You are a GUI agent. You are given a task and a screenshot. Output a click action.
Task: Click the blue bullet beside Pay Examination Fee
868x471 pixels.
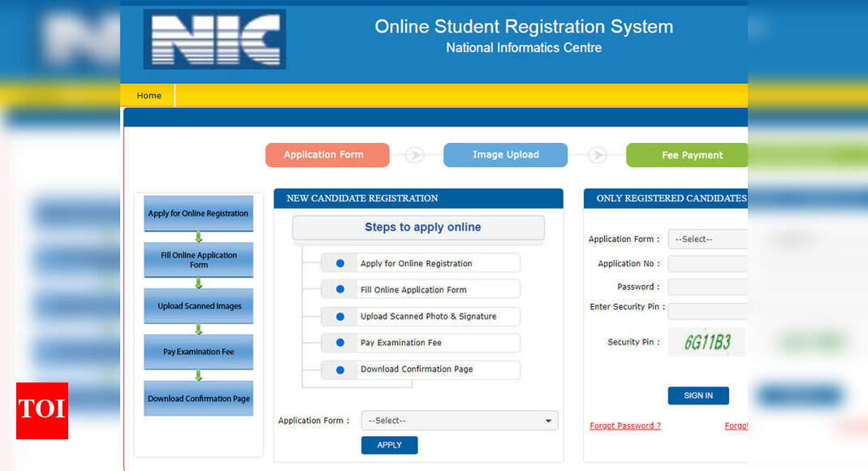340,342
